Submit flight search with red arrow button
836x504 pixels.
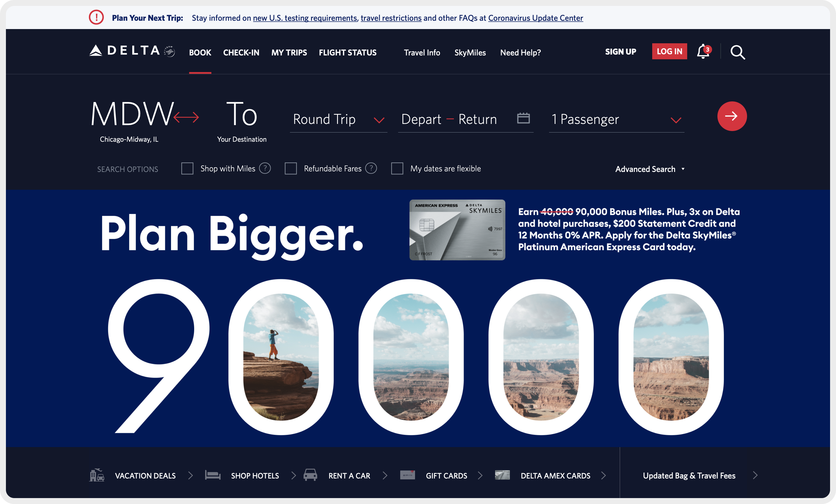[x=732, y=116]
